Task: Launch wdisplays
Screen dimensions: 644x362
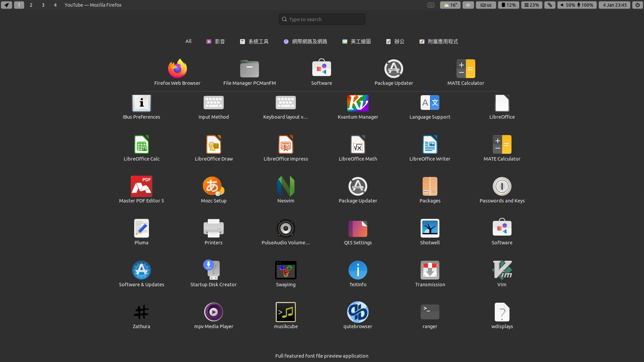Action: [502, 316]
